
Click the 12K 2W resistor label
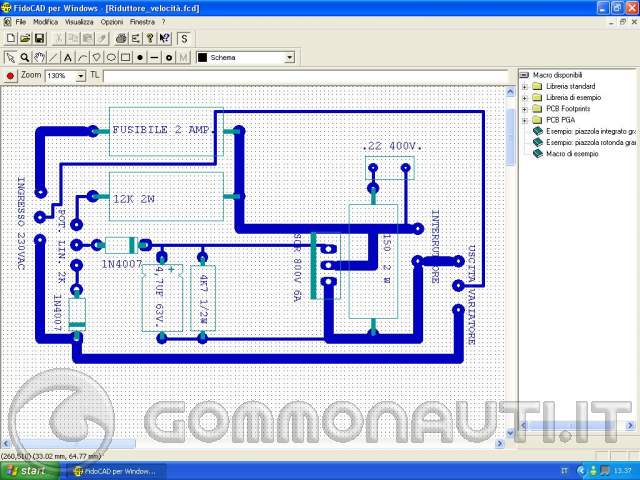pyautogui.click(x=134, y=199)
